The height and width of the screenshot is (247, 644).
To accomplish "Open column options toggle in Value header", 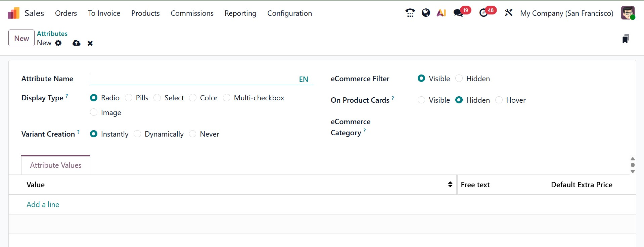I will pyautogui.click(x=450, y=185).
